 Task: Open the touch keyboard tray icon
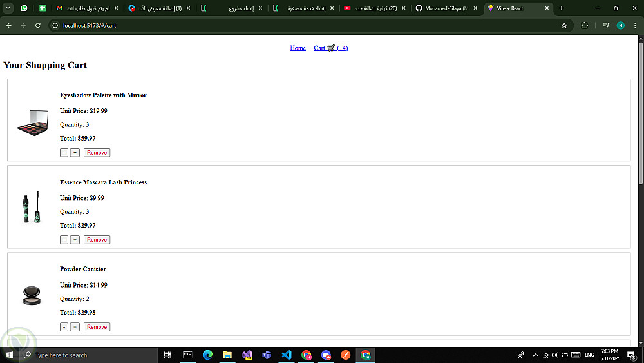[x=576, y=355]
